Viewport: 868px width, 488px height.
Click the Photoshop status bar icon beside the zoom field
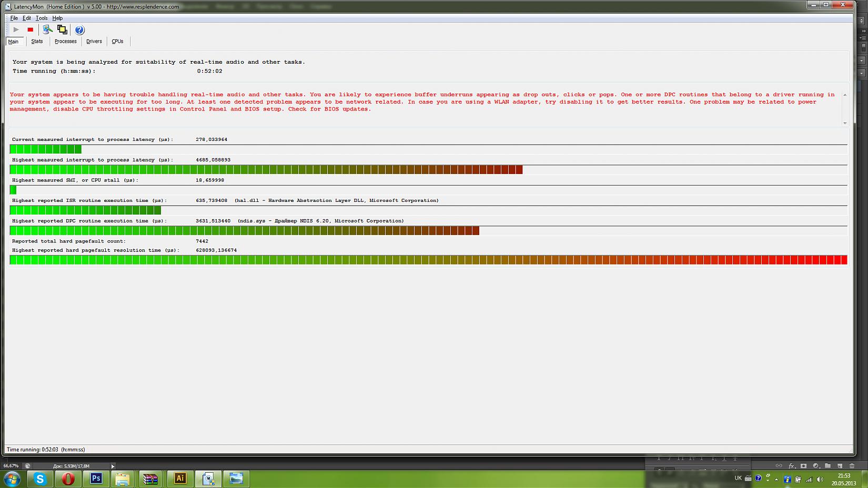coord(27,466)
